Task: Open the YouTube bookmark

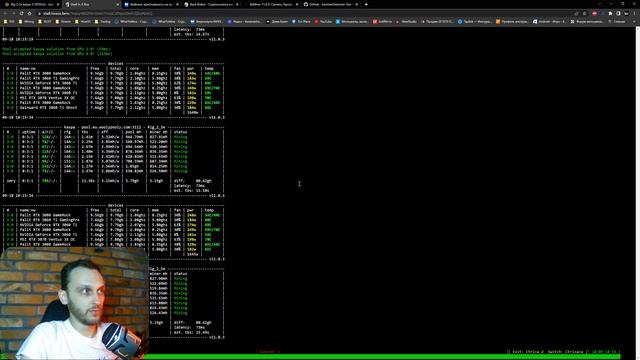Action: coord(323,21)
